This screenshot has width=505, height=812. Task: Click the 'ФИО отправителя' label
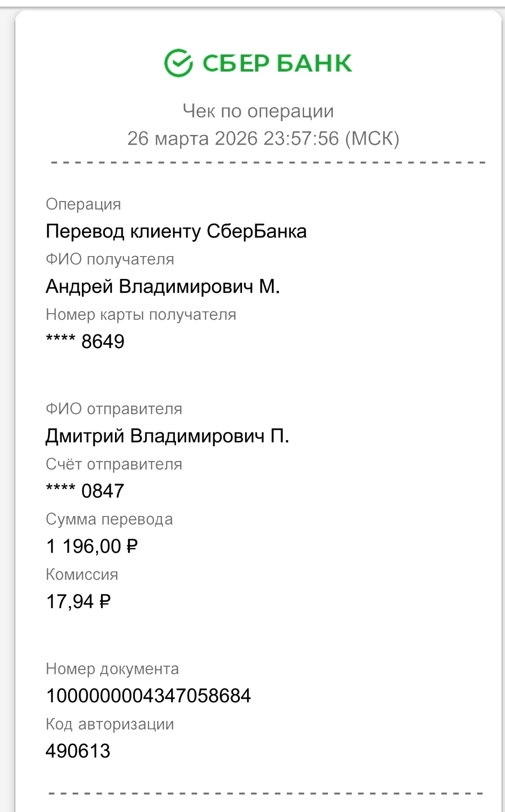pyautogui.click(x=114, y=409)
